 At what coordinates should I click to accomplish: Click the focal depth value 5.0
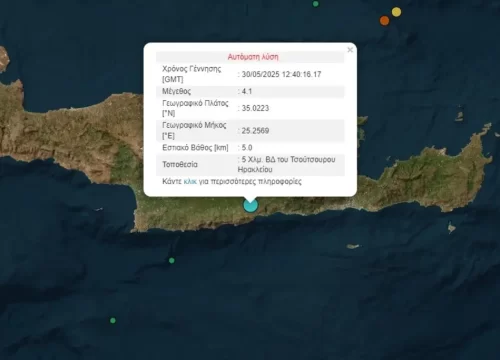(x=247, y=148)
